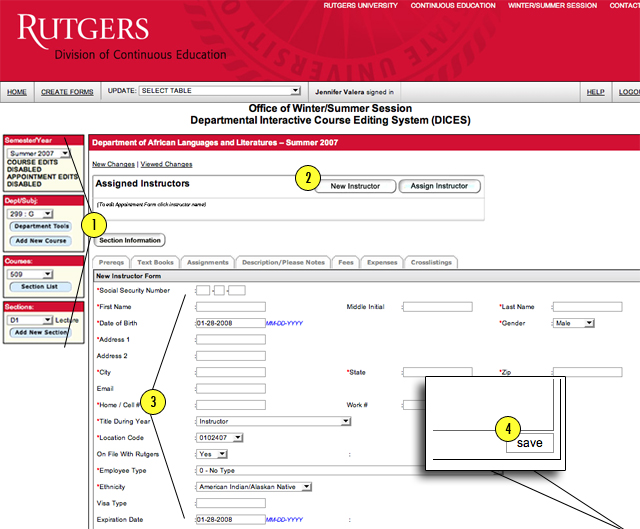Click the first Social Security Number box
Screen dimensions: 640x529
(203, 291)
